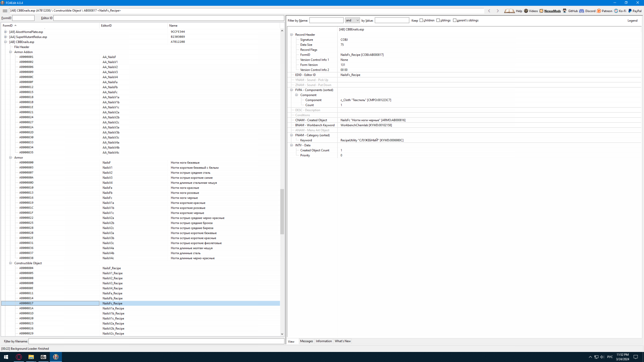The image size is (644, 362).
Task: Open the hamburger main menu icon
Action: 5,11
